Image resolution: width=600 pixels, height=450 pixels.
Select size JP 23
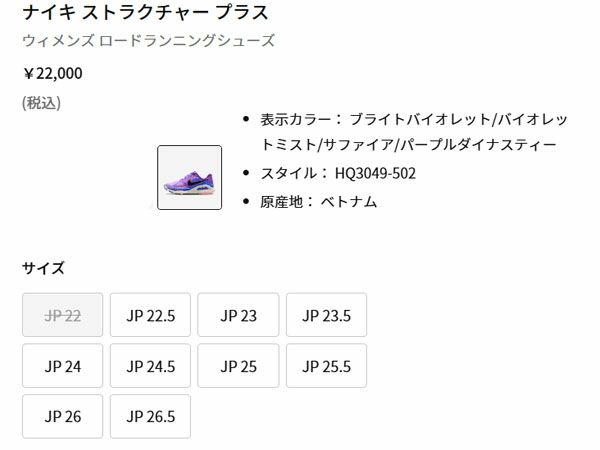(238, 315)
